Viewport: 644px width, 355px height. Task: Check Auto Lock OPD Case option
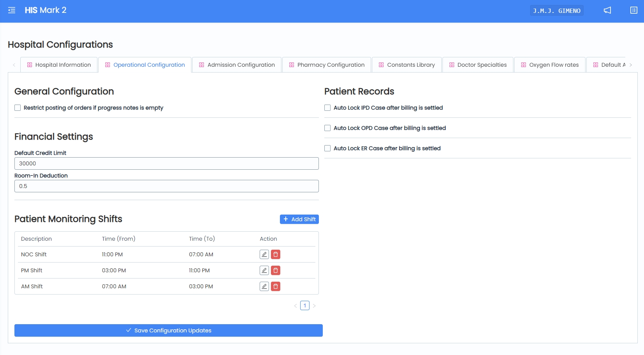[327, 128]
